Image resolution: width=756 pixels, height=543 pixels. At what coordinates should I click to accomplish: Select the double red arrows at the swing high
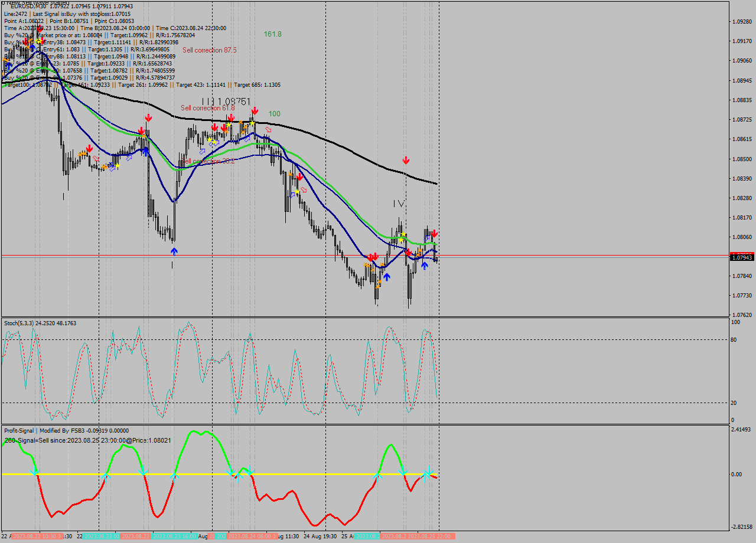coord(372,256)
